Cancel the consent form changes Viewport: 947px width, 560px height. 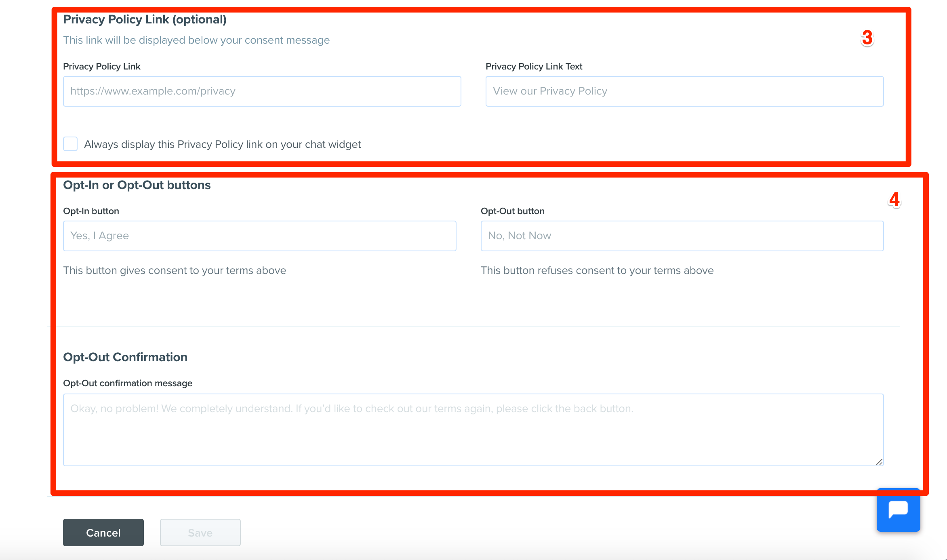coord(103,533)
